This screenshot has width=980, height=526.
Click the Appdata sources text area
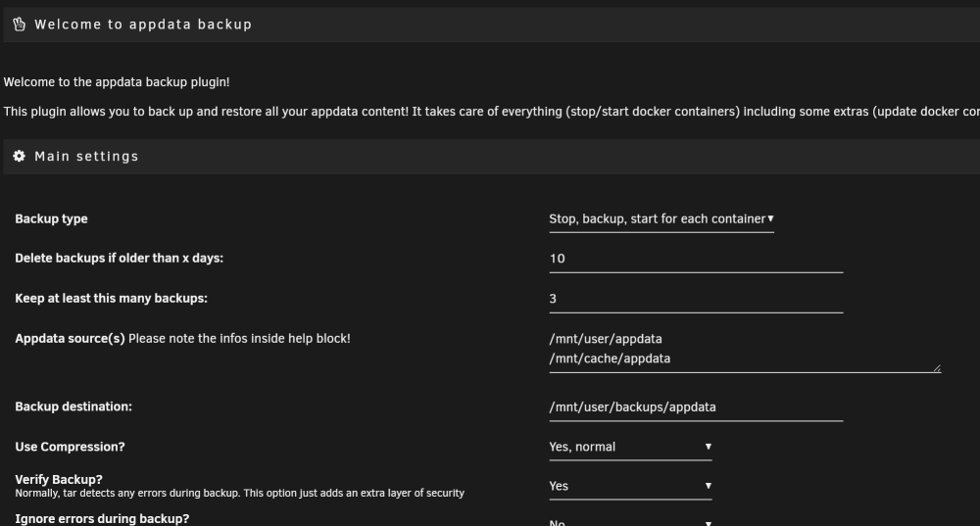point(745,350)
